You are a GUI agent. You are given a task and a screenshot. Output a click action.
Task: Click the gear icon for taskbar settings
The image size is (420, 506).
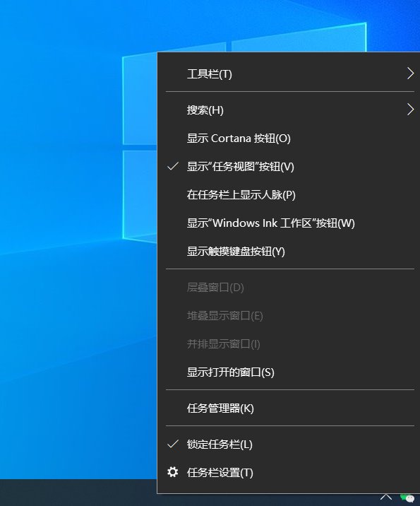pyautogui.click(x=173, y=472)
